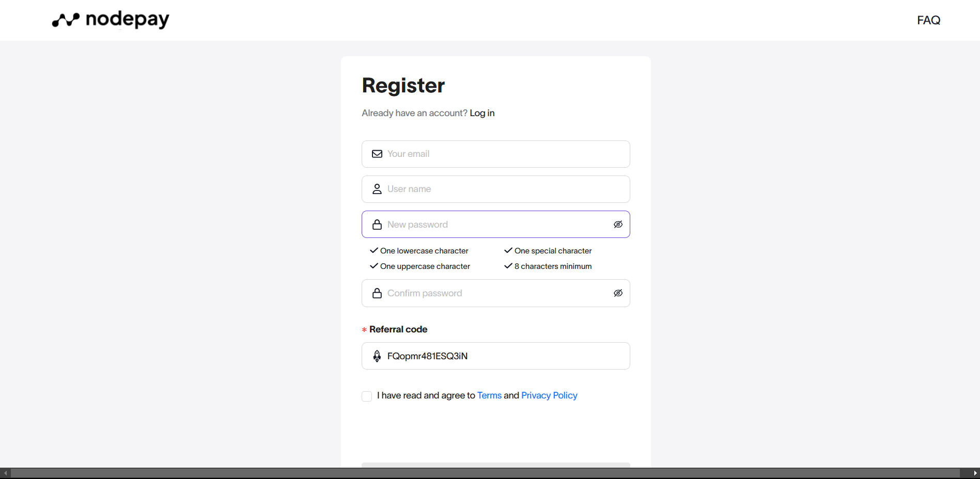The width and height of the screenshot is (980, 479).
Task: Open the Privacy Policy link
Action: pyautogui.click(x=549, y=395)
